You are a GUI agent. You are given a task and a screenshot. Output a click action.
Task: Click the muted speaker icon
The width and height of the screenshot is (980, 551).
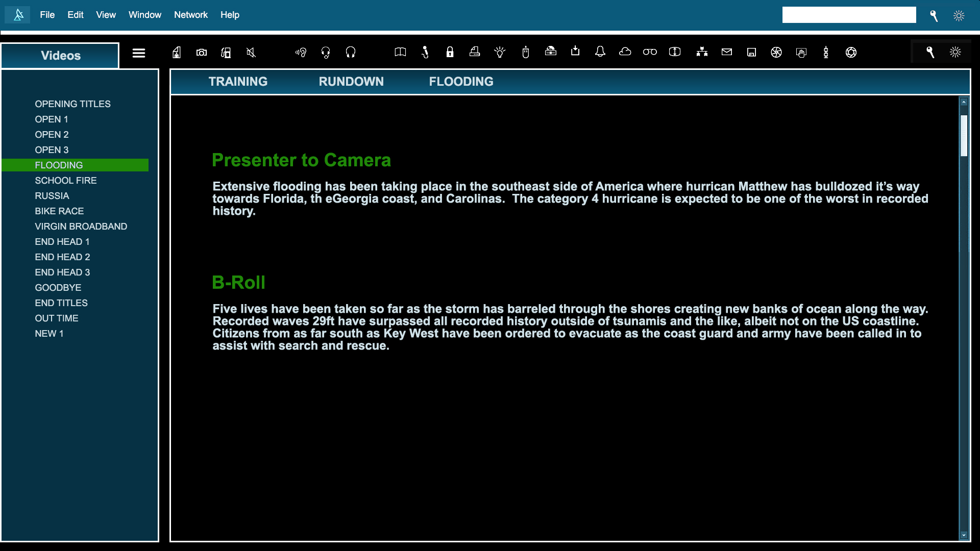251,53
